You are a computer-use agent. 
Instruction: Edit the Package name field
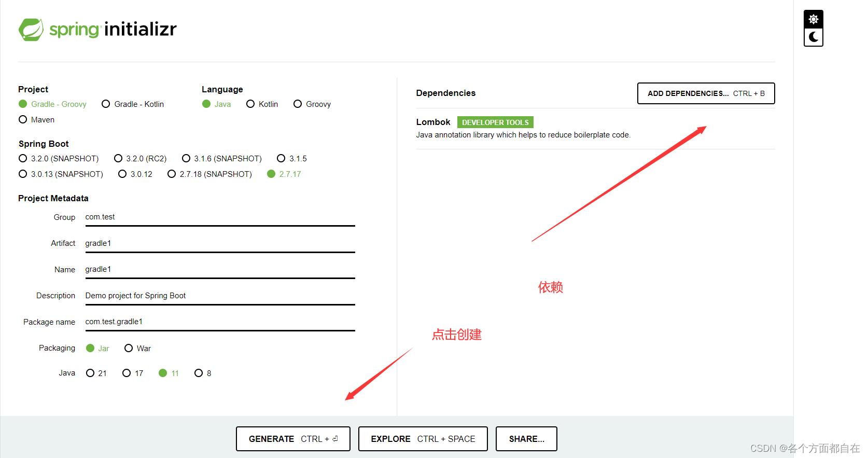220,322
